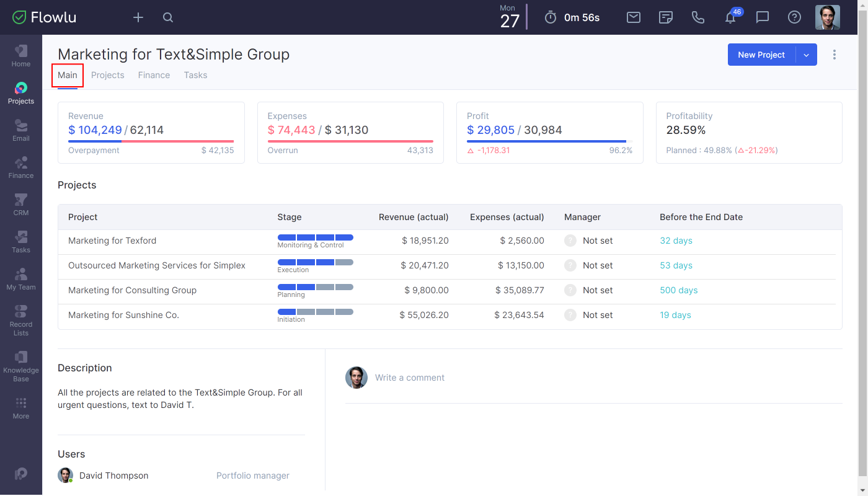Open Marketing for Texford project

point(112,241)
